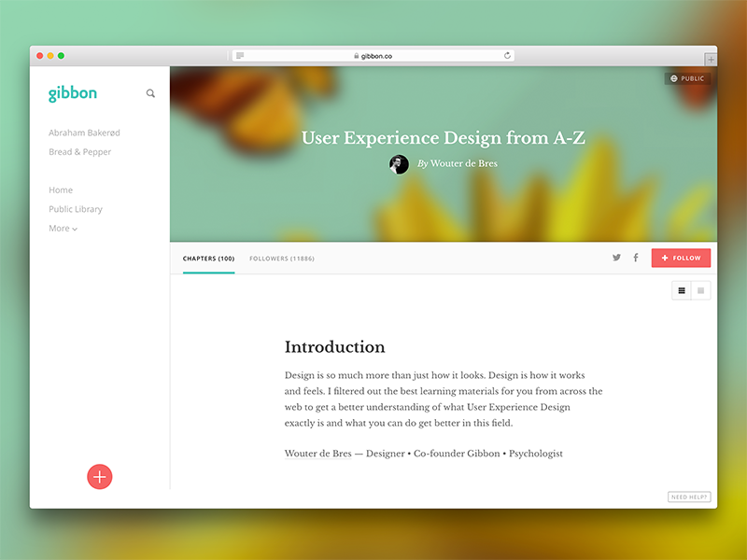
Task: Click the globe Public visibility badge
Action: 687,78
